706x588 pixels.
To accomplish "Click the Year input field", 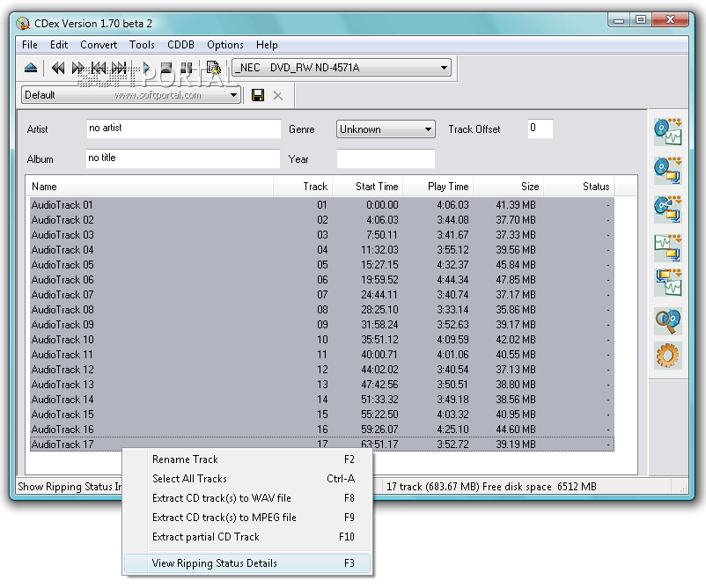I will (386, 159).
